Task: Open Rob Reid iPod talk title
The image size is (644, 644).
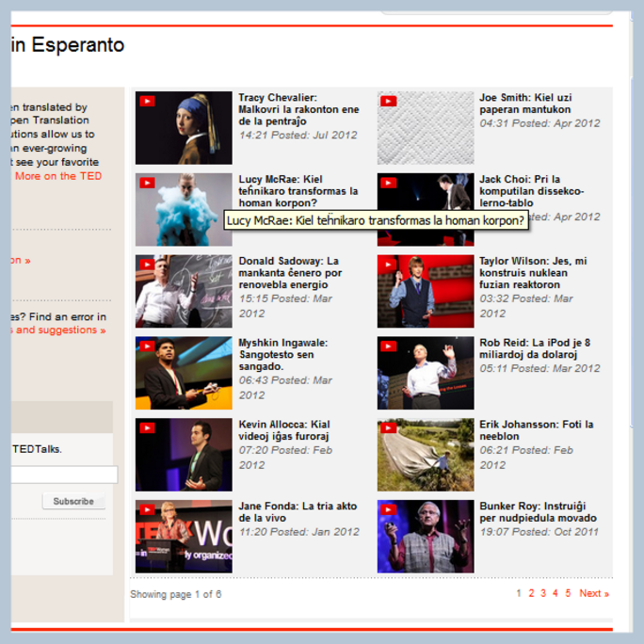Action: pyautogui.click(x=535, y=348)
